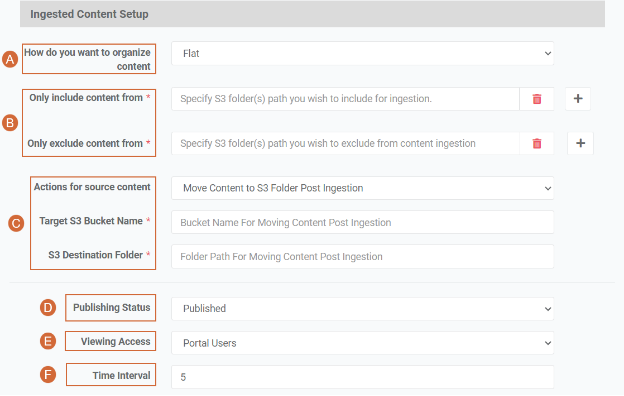The image size is (624, 396).
Task: Click the Ingested Content Setup header bar
Action: pyautogui.click(x=312, y=14)
